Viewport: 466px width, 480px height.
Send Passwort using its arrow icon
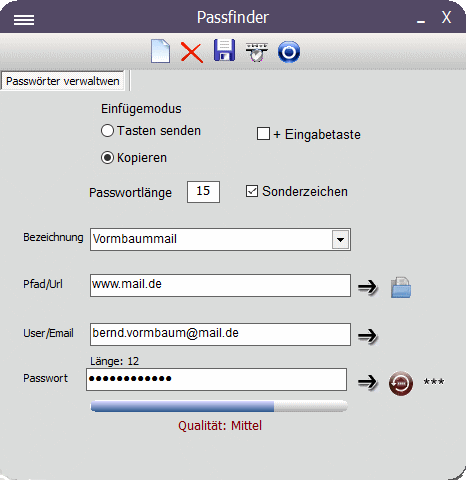[x=367, y=382]
